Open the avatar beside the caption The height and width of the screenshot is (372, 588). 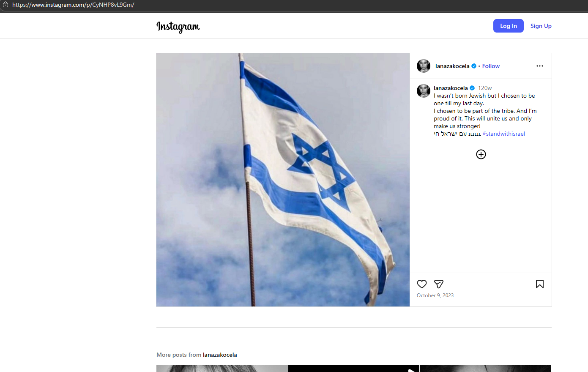(424, 91)
